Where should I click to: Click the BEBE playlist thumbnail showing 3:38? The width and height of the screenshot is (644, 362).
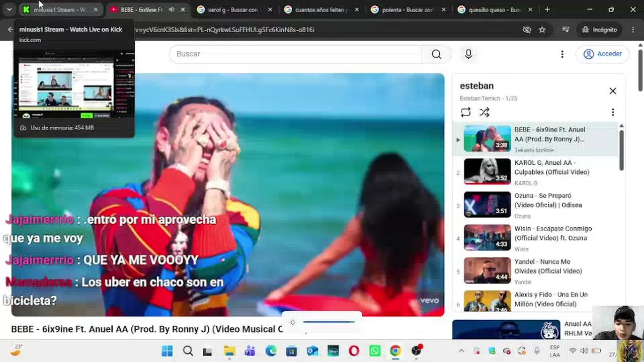point(487,138)
